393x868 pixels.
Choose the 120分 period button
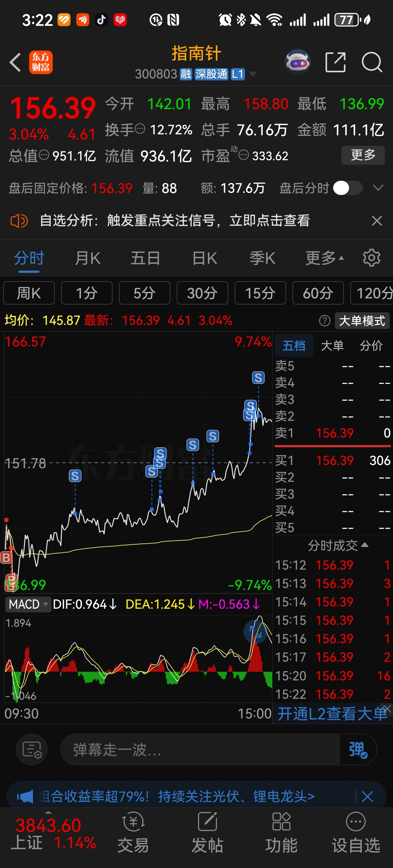pyautogui.click(x=372, y=293)
